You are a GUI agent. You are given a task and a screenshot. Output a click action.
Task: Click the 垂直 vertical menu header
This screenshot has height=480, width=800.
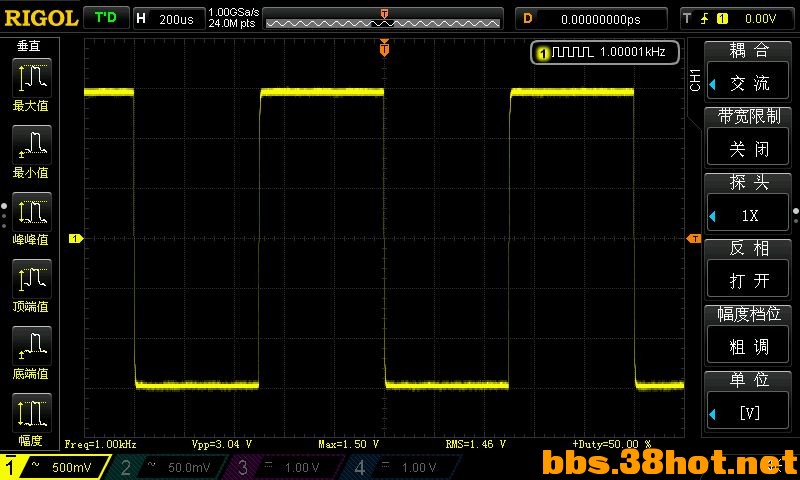coord(29,46)
